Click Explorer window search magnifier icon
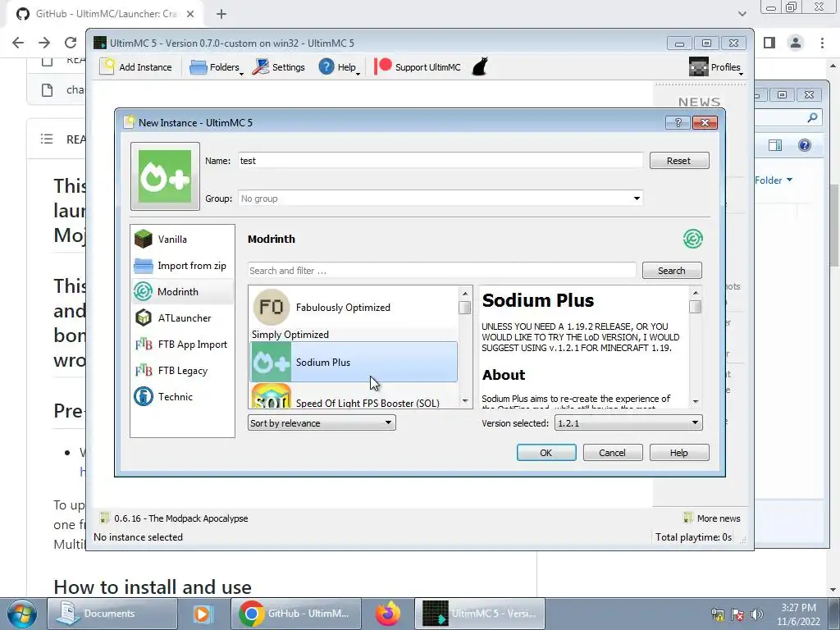Viewport: 840px width, 630px height. (x=812, y=117)
